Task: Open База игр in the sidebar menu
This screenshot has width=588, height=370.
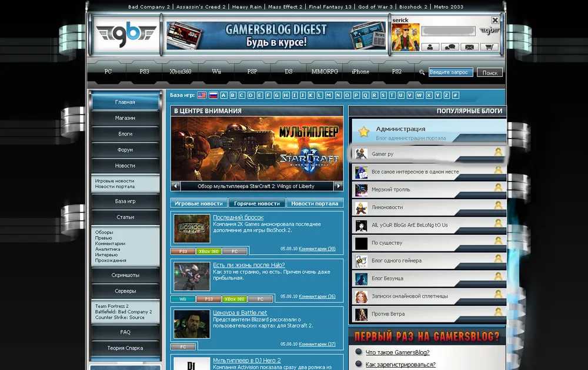Action: point(125,201)
